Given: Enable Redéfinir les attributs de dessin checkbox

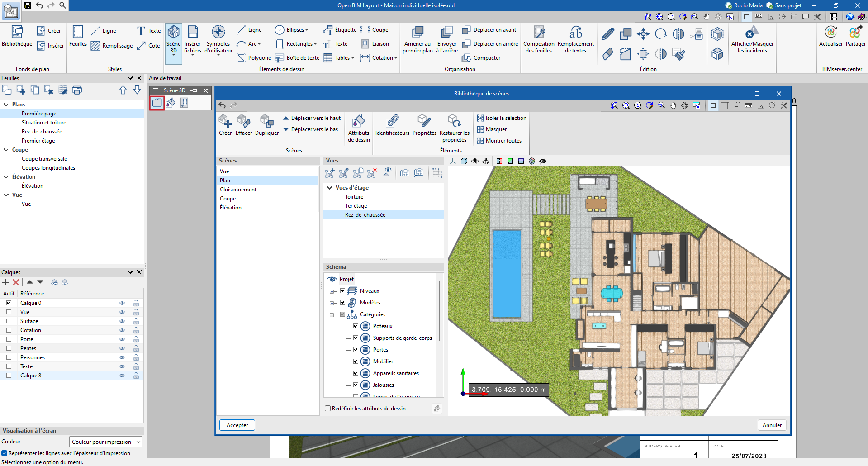Looking at the screenshot, I should click(328, 409).
